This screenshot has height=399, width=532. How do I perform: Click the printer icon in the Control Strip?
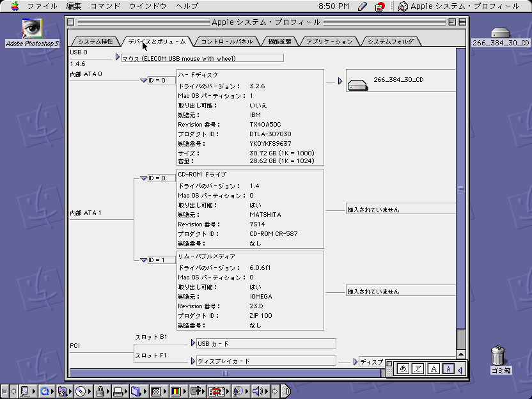(118, 391)
